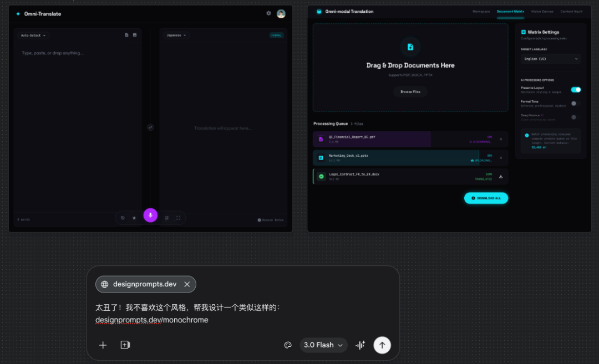Swap source and target languages
The image size is (599, 364).
coord(150,127)
